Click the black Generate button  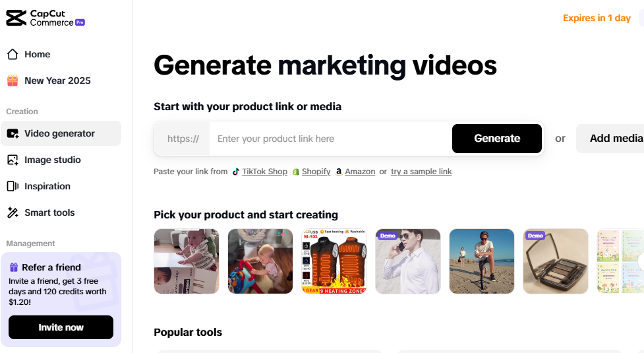(497, 139)
